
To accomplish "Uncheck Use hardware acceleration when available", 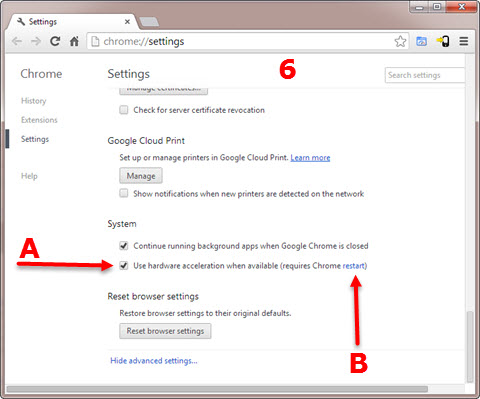I will [124, 266].
